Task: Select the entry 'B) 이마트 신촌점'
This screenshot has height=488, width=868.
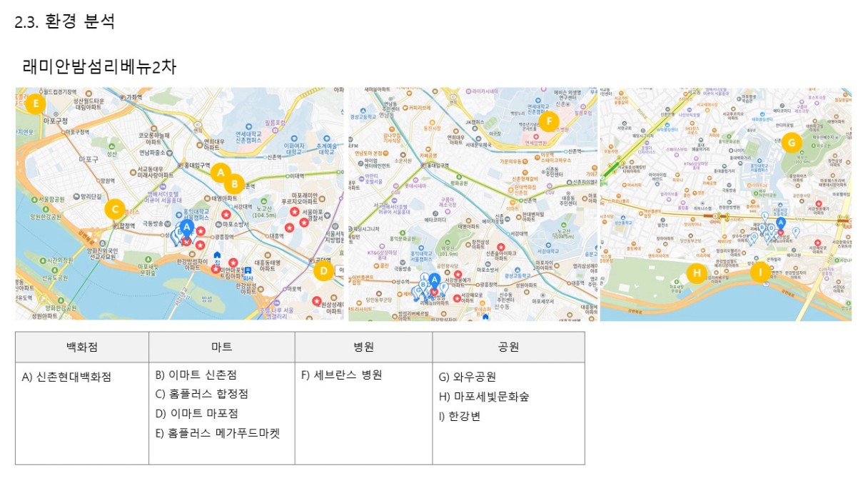Action: [196, 375]
